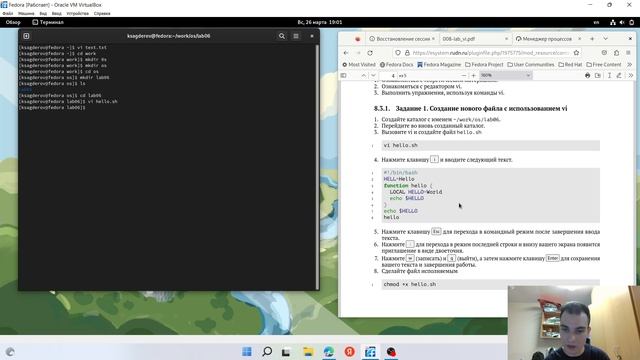Open the GNOME clock and calendar
This screenshot has width=640, height=360.
pyautogui.click(x=320, y=22)
